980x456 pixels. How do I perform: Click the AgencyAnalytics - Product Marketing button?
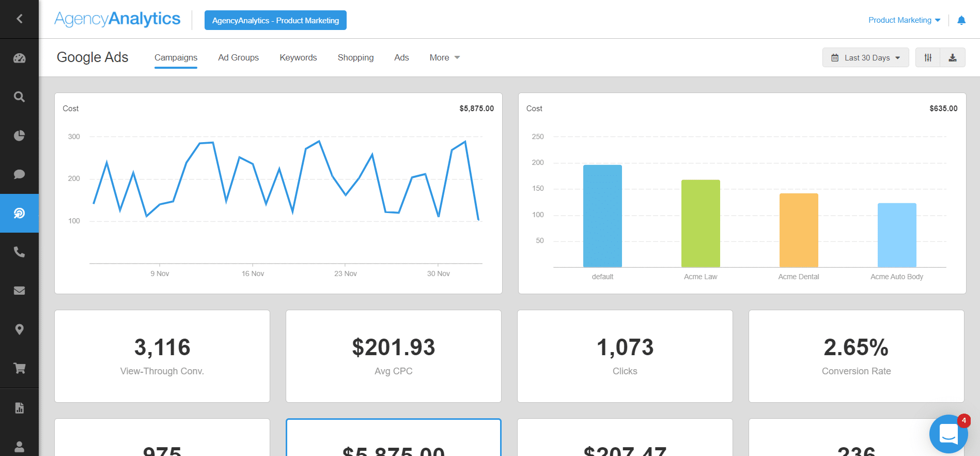pyautogui.click(x=275, y=20)
